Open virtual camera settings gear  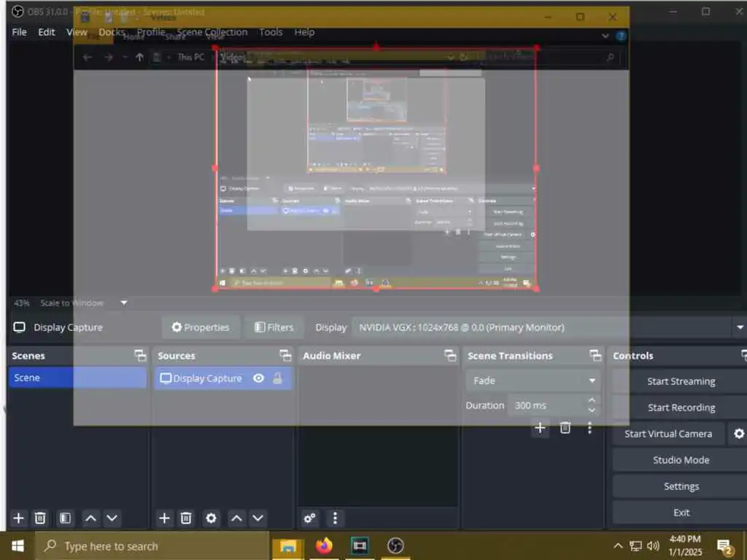click(738, 434)
